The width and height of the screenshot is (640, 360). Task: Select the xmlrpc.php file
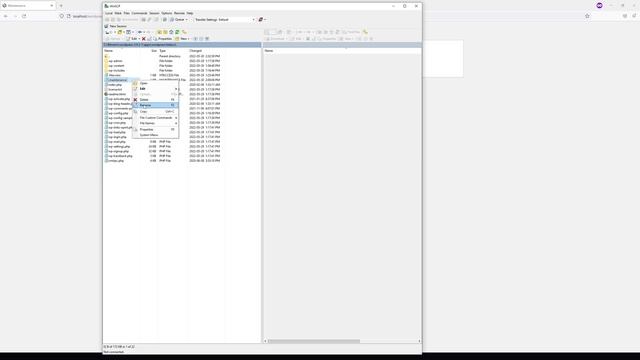click(x=116, y=161)
